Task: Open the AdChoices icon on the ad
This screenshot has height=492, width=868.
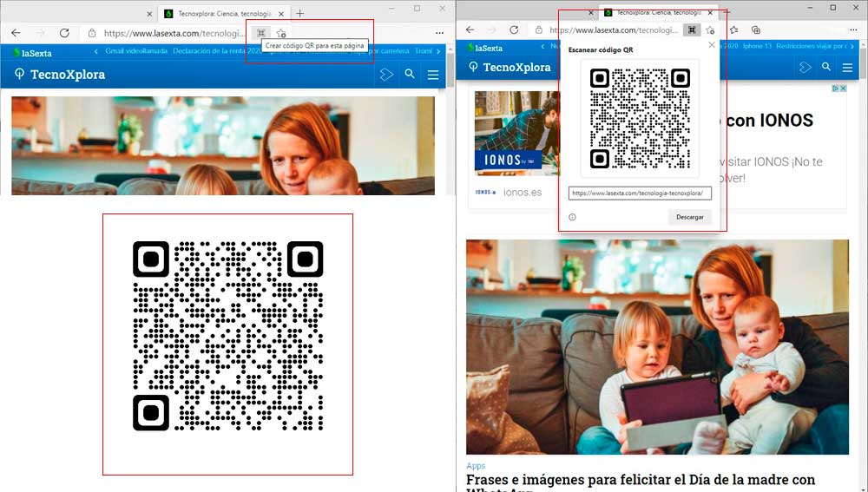Action: pyautogui.click(x=837, y=88)
